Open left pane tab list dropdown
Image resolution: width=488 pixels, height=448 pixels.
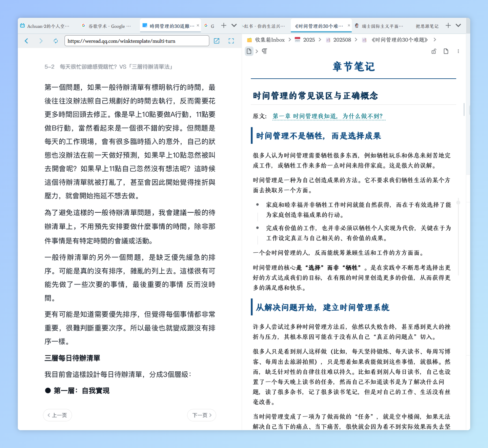point(234,25)
